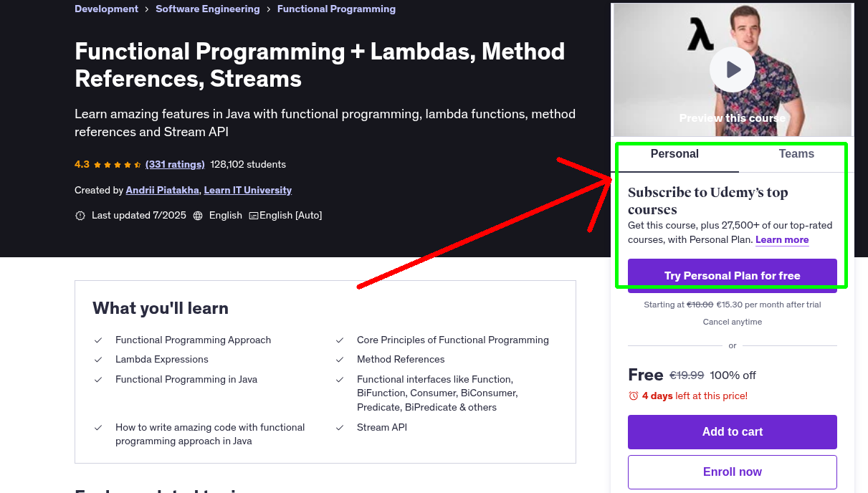Switch to the Teams tab
The width and height of the screenshot is (868, 493).
click(796, 154)
